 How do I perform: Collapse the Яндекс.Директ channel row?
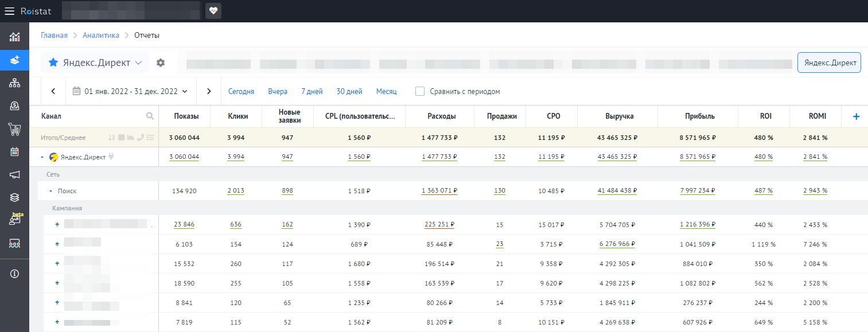click(x=42, y=157)
